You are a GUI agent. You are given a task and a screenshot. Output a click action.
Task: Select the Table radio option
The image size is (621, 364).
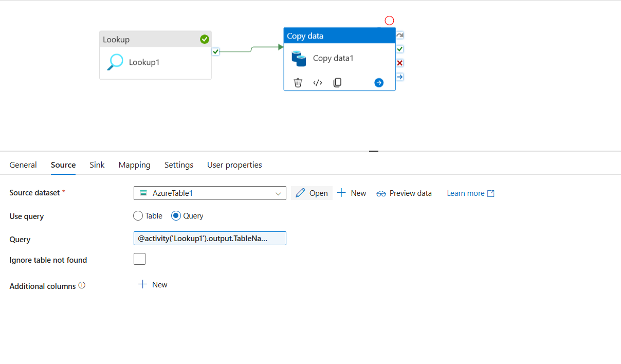(x=138, y=216)
